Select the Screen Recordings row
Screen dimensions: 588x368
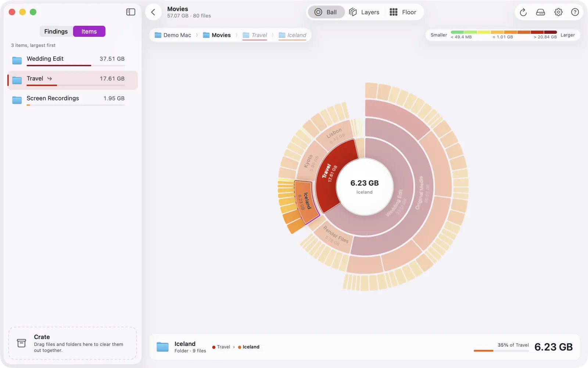pyautogui.click(x=72, y=100)
